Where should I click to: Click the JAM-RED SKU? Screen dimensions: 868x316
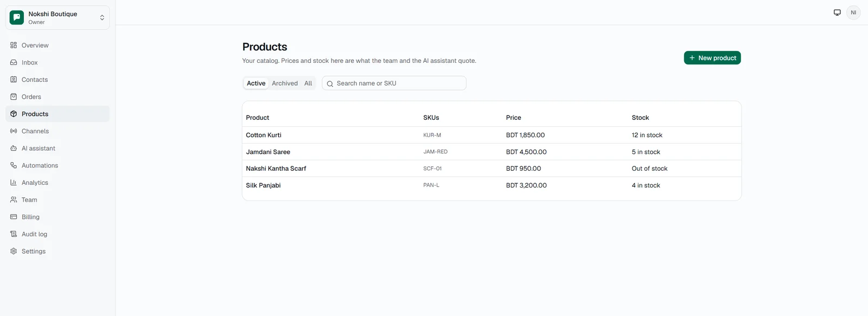coord(435,152)
